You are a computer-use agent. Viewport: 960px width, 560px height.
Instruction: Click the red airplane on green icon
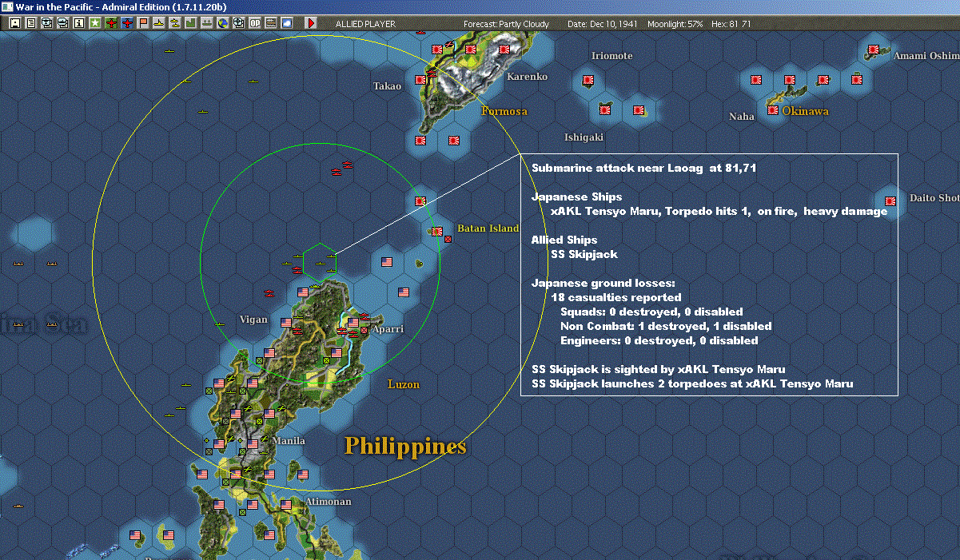tap(111, 24)
